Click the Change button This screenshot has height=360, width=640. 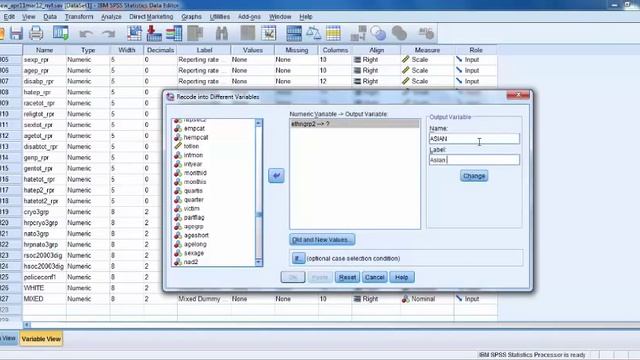coord(474,176)
